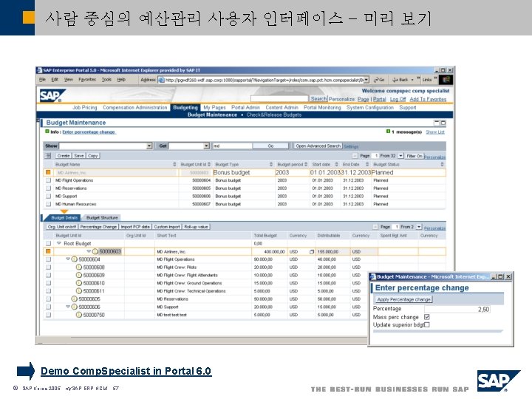
Task: Uncheck the Mass perc change checkbox
Action: coord(427,317)
